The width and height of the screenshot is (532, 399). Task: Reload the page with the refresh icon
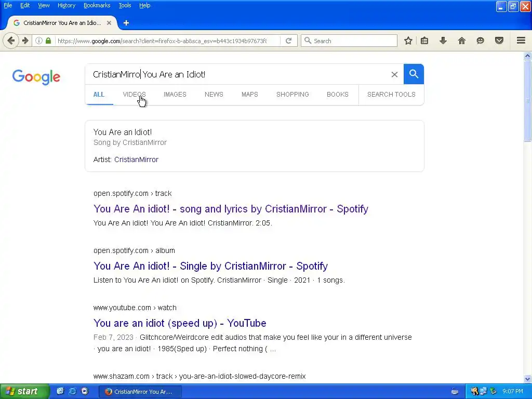click(x=288, y=41)
